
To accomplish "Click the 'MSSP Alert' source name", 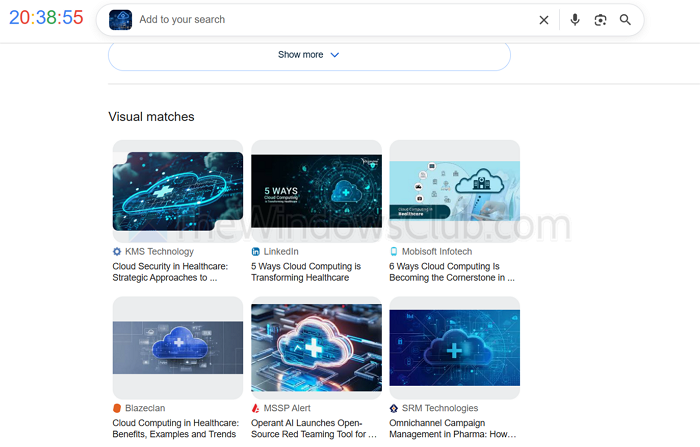I will click(287, 408).
